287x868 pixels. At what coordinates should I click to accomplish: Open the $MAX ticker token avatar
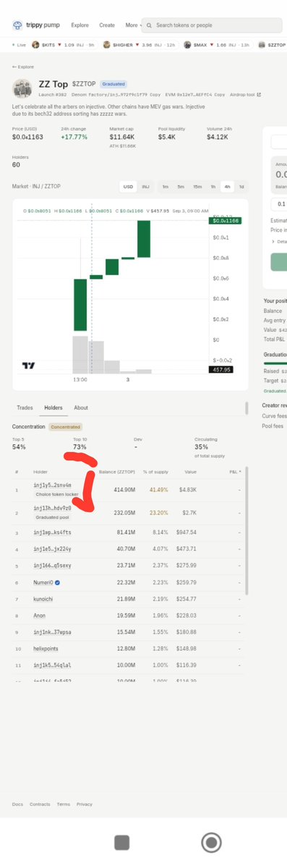coord(187,44)
